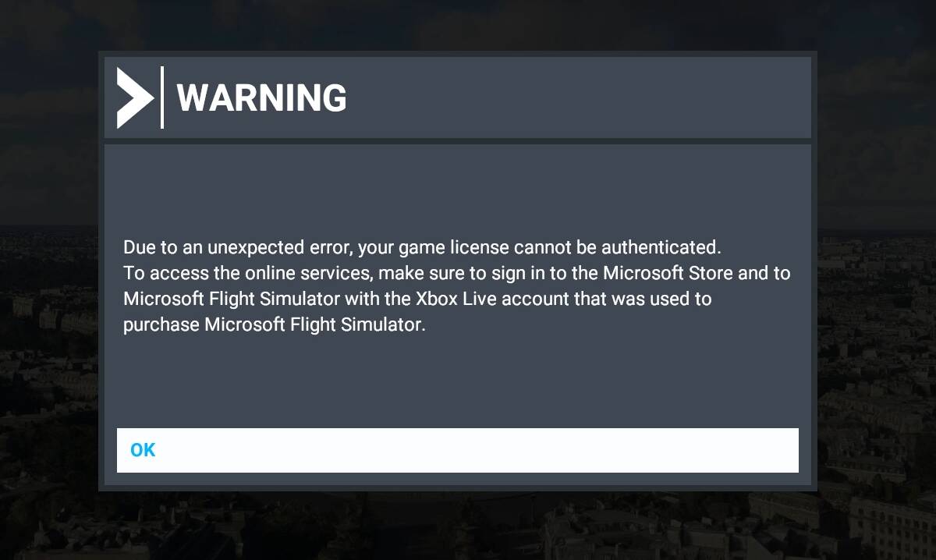The image size is (936, 560).
Task: Click 'purchase Microsoft Flight Simulator' last line
Action: (275, 325)
